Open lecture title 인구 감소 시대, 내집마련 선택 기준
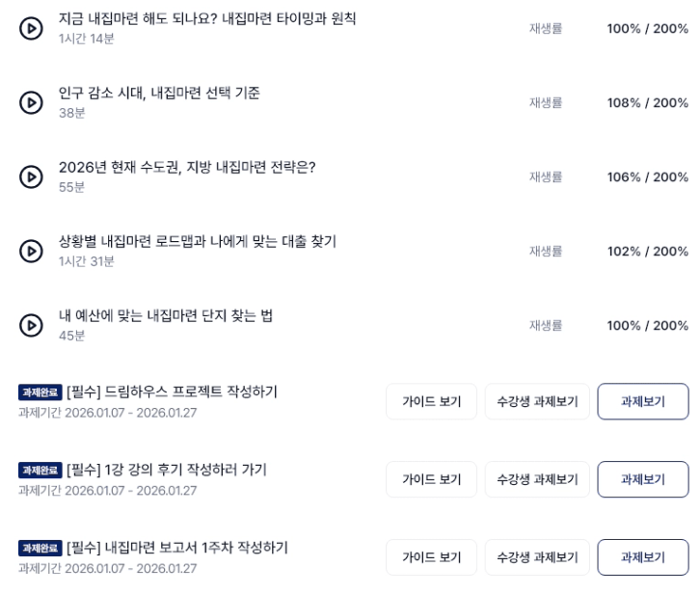Viewport: 700px width, 594px height. coord(159,94)
